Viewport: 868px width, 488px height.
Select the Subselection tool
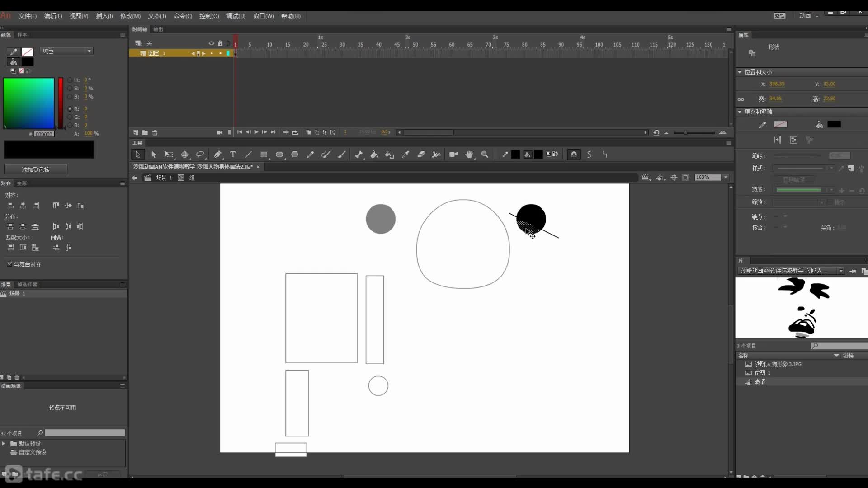click(x=153, y=155)
